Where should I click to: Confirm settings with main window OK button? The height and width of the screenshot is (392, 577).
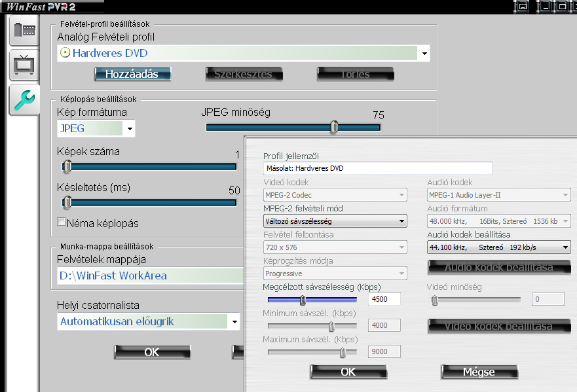(x=153, y=352)
